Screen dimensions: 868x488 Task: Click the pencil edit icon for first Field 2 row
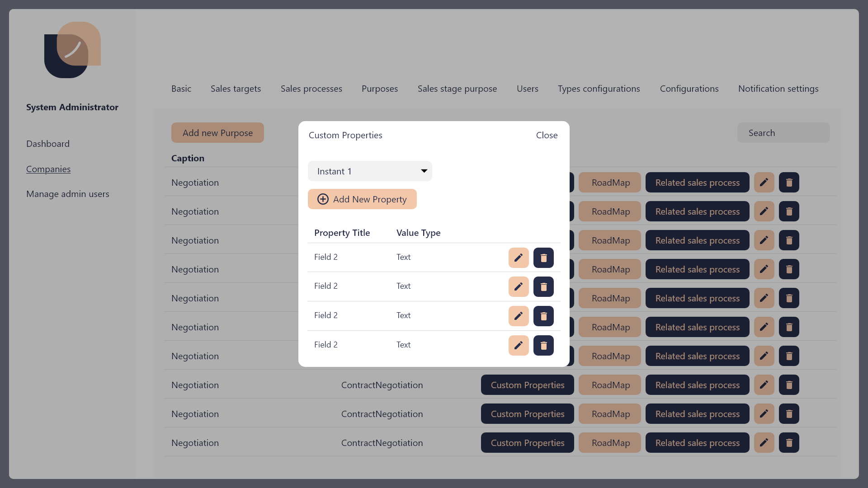[x=519, y=258]
